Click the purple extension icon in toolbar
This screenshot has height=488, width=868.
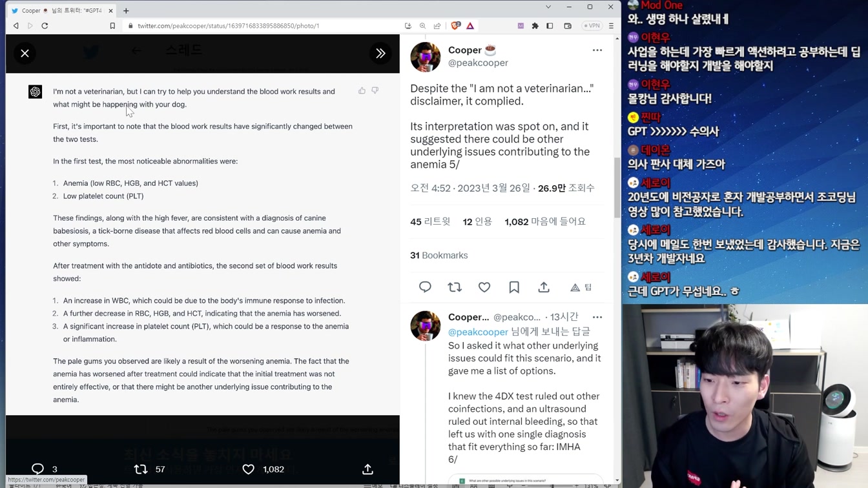click(521, 26)
